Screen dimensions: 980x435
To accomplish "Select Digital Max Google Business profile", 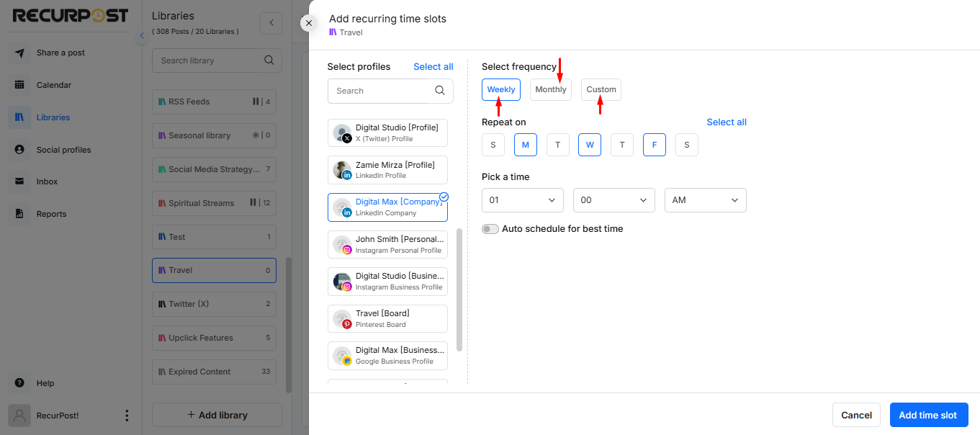I will pos(387,356).
